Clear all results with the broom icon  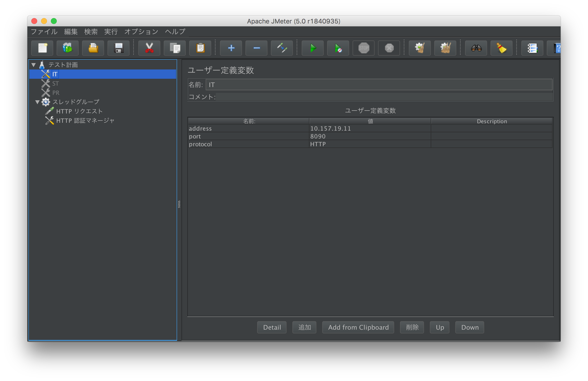pos(445,48)
